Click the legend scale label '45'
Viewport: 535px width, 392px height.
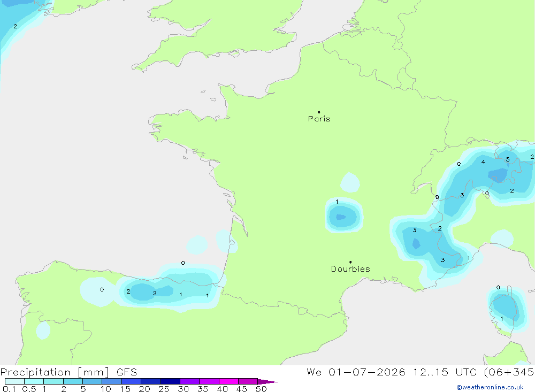[242, 389]
